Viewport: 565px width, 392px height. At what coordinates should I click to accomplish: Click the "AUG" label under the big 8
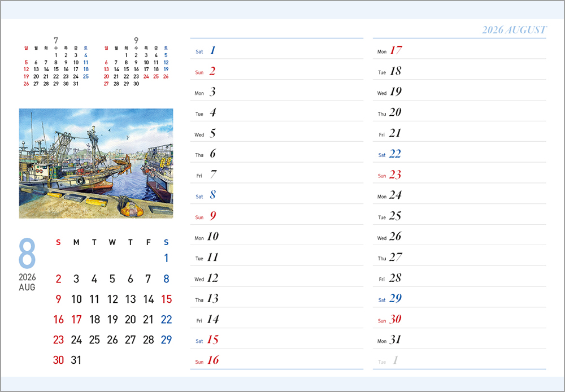[x=27, y=287]
